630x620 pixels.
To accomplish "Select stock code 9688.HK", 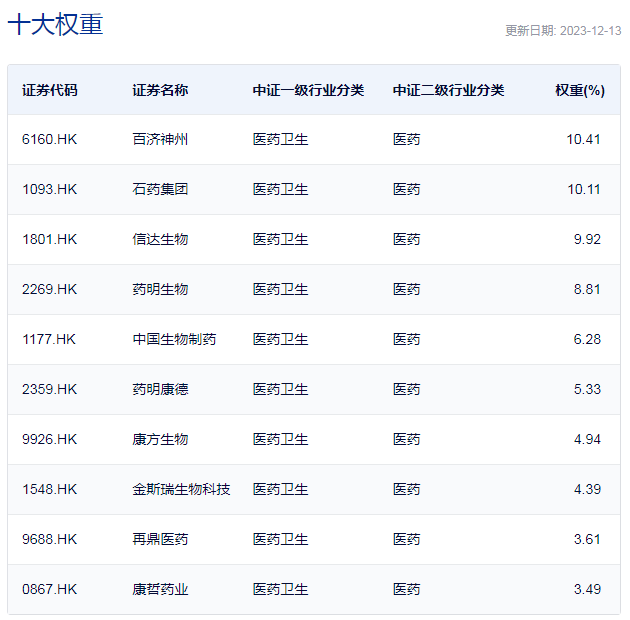I will click(49, 539).
